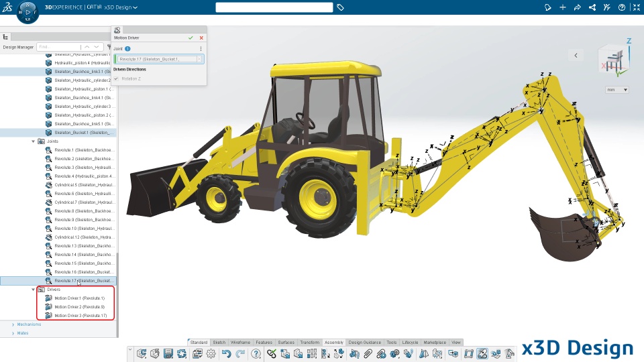Select the chain-link with green check Mate icon
Screen dimensions: 644x362
point(272,353)
